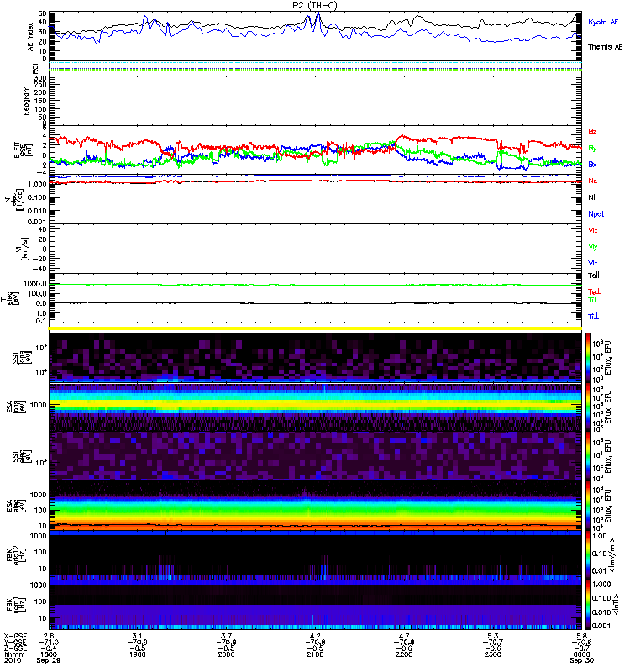
Task: Click the 2300 time tick label
Action: (x=493, y=654)
